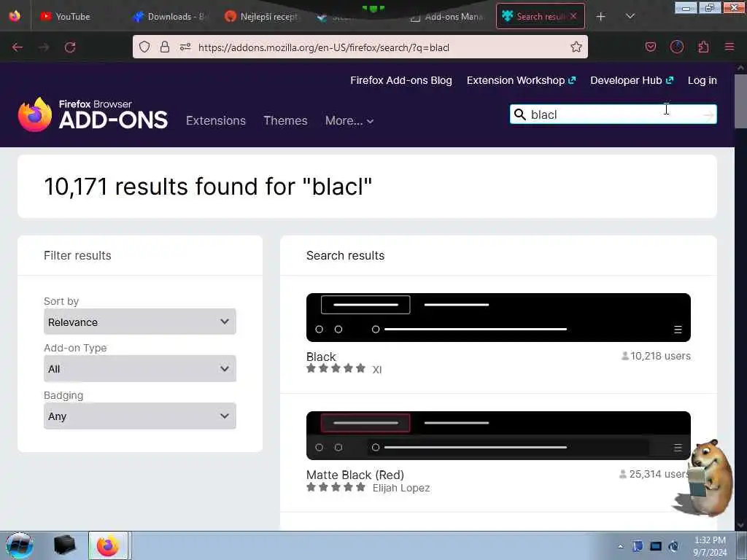
Task: Open Extension Workshop link
Action: click(x=521, y=80)
